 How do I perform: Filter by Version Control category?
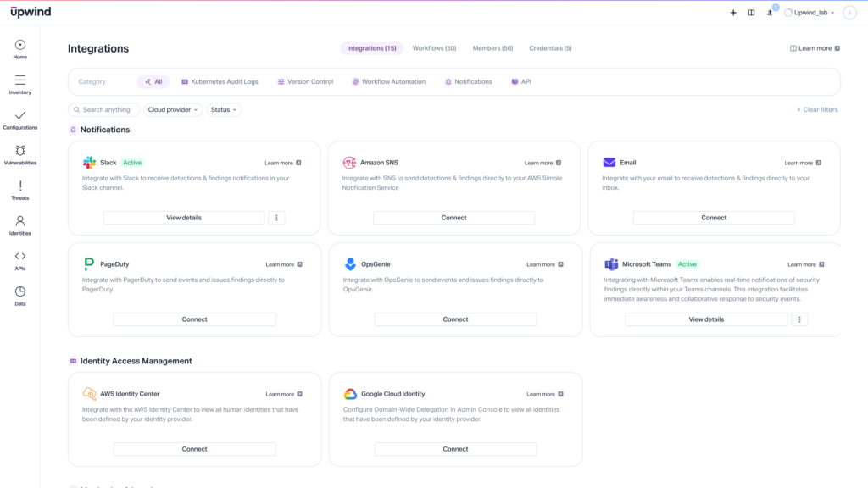(305, 82)
